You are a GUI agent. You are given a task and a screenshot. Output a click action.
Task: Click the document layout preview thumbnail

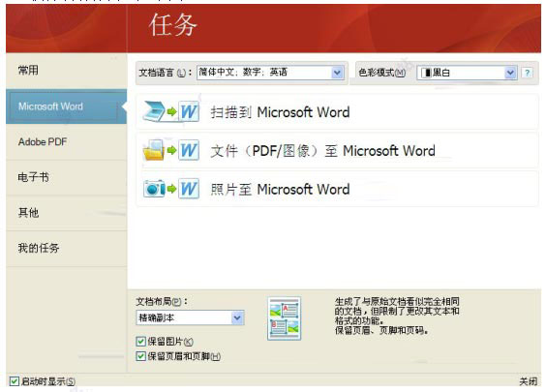tap(285, 318)
